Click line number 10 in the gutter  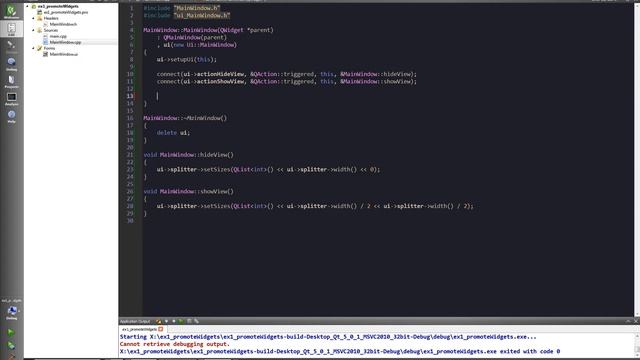click(x=130, y=74)
